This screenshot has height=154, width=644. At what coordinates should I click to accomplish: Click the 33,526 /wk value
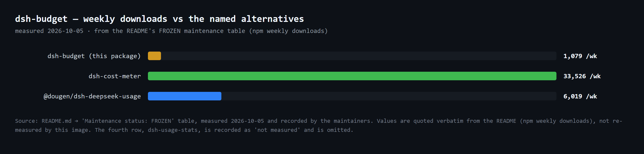pos(582,76)
